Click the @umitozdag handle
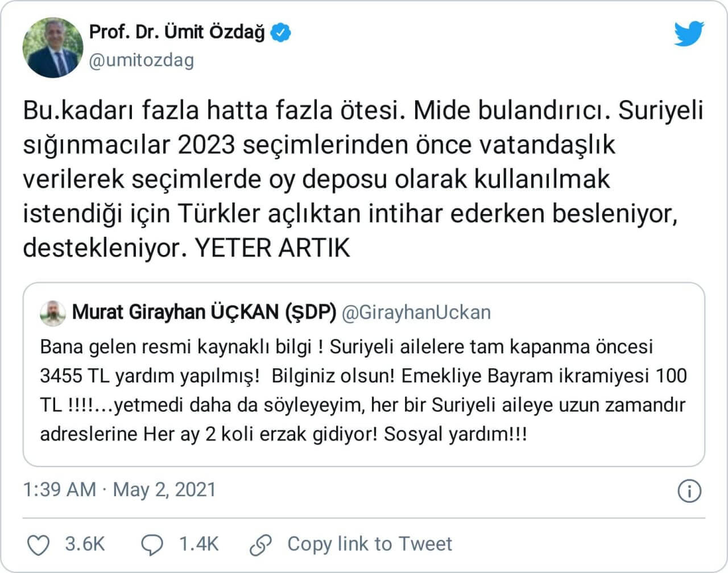 coord(142,60)
